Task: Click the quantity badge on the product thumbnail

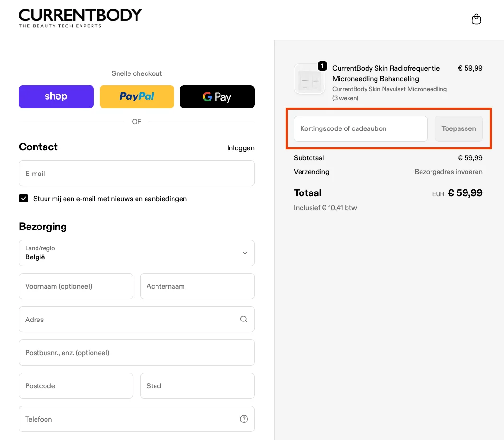Action: [x=322, y=66]
